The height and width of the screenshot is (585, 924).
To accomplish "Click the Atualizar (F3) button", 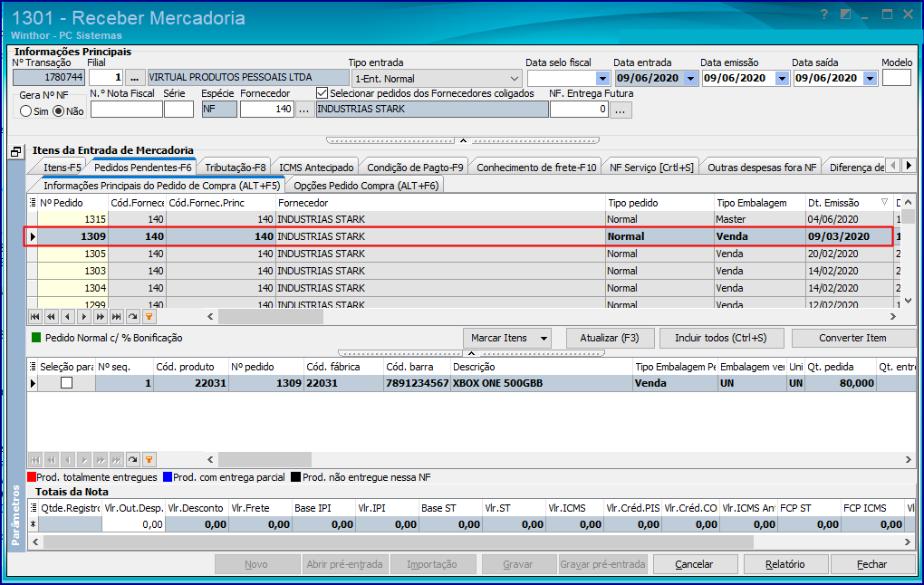I will pos(610,338).
